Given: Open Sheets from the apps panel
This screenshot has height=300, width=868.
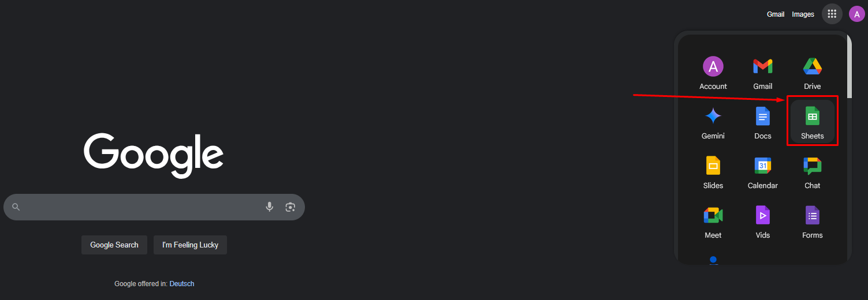Looking at the screenshot, I should pos(812,122).
